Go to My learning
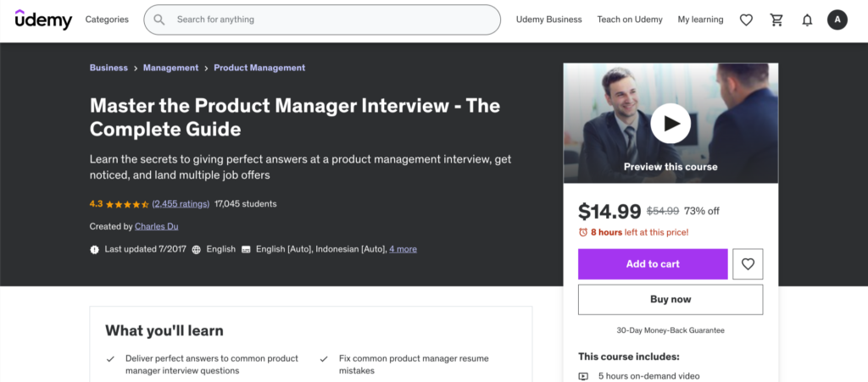The width and height of the screenshot is (868, 382). point(700,19)
